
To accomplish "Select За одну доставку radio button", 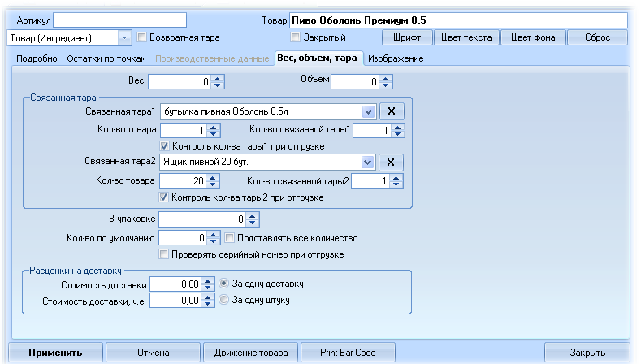I will [x=223, y=283].
